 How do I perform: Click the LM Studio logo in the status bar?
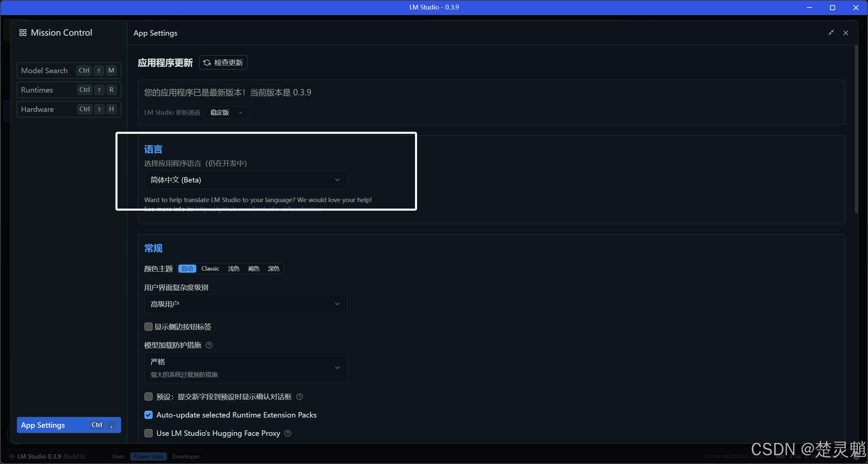(x=12, y=457)
